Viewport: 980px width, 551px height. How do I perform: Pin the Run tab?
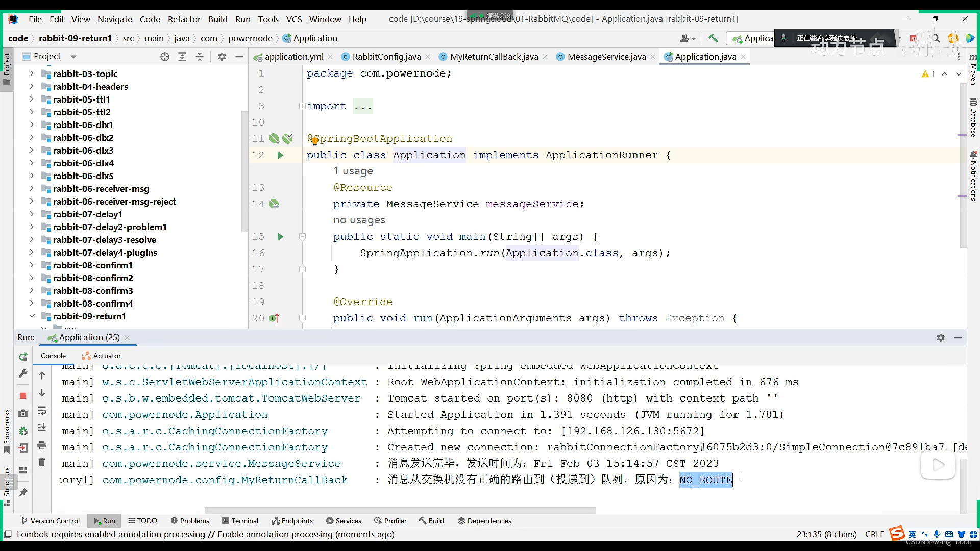[x=23, y=493]
